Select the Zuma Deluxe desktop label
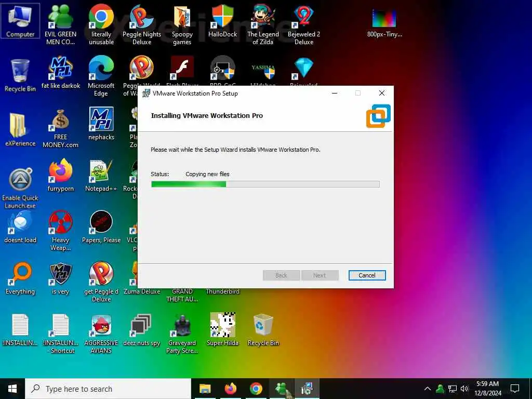This screenshot has width=532, height=399. tap(142, 291)
